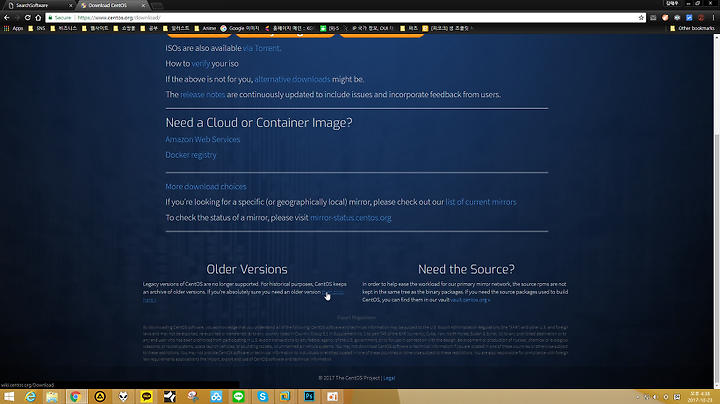Open the Anime bookmarks folder
Image resolution: width=720 pixels, height=404 pixels.
click(205, 28)
